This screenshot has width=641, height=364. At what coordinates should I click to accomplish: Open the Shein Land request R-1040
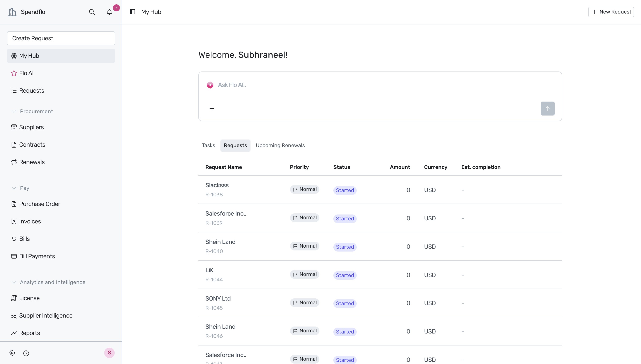tap(380, 246)
